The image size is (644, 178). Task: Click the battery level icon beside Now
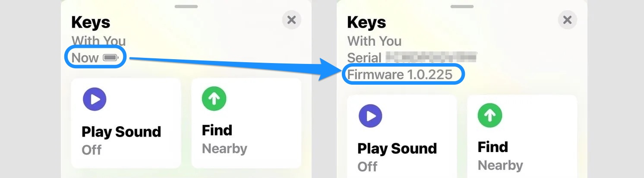(111, 57)
